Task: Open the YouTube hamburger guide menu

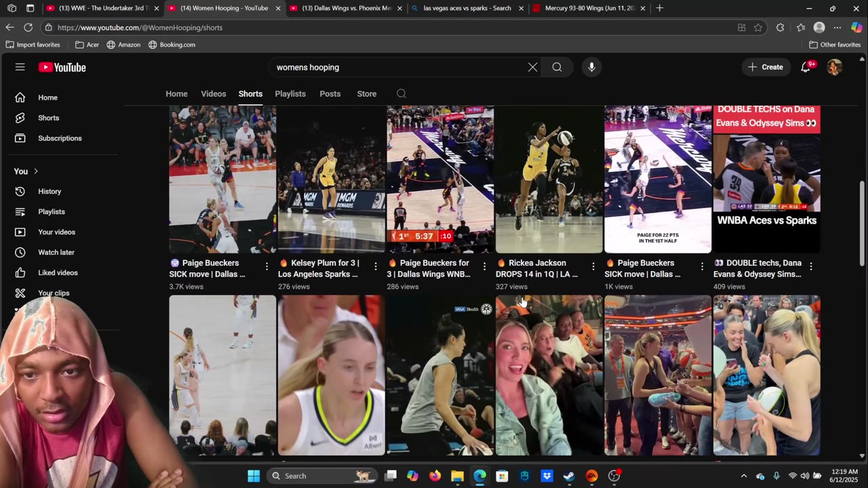Action: [20, 67]
